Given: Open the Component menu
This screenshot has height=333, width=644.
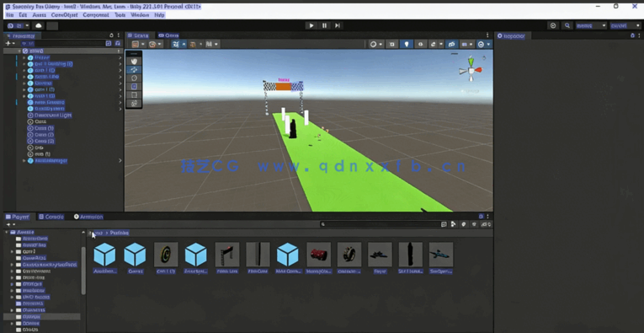Looking at the screenshot, I should [x=96, y=15].
